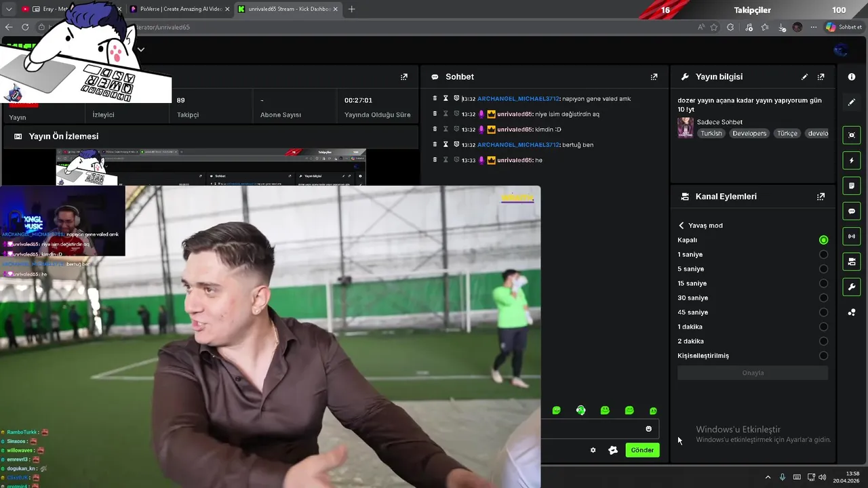Delete ARCHANGEL's 'napıyon gene valed' message with trash icon
868x488 pixels.
click(435, 98)
